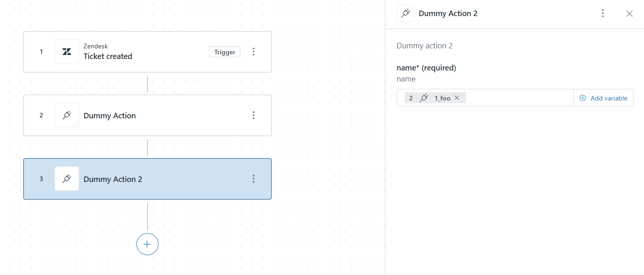
Task: Add a new step with the plus circle
Action: click(147, 244)
